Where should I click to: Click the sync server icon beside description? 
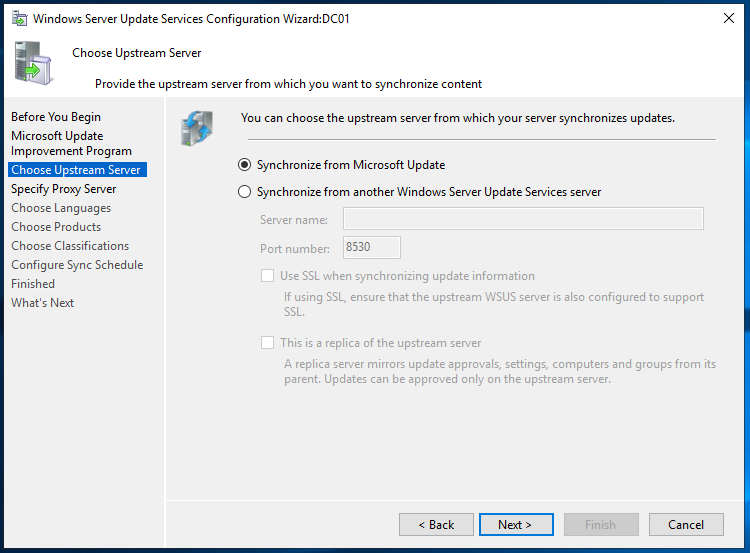[196, 128]
